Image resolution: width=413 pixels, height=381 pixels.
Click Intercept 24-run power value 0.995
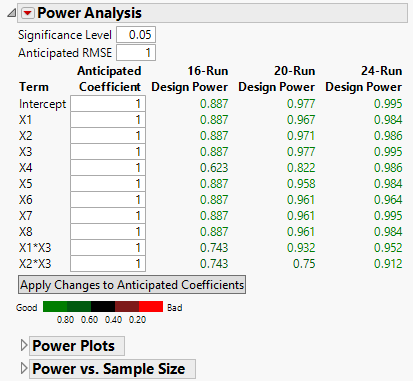[388, 104]
